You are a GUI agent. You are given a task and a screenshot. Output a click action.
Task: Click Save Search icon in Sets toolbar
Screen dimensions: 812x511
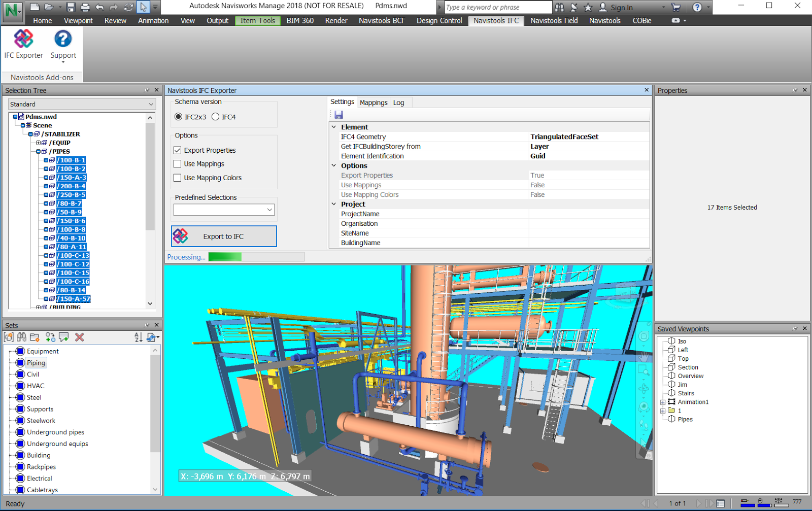pyautogui.click(x=21, y=337)
